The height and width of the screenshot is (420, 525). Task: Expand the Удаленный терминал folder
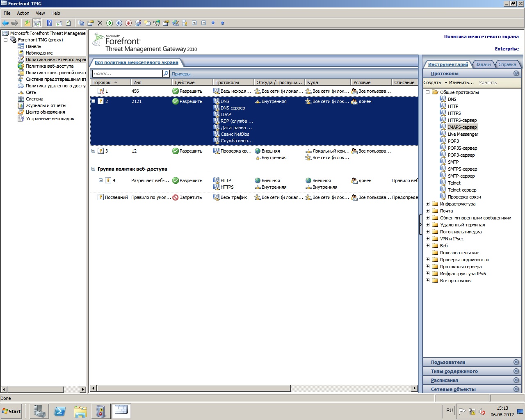point(427,225)
